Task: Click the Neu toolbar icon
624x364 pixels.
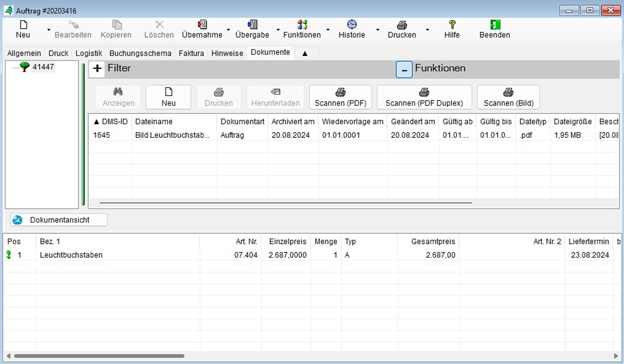Action: 23,25
